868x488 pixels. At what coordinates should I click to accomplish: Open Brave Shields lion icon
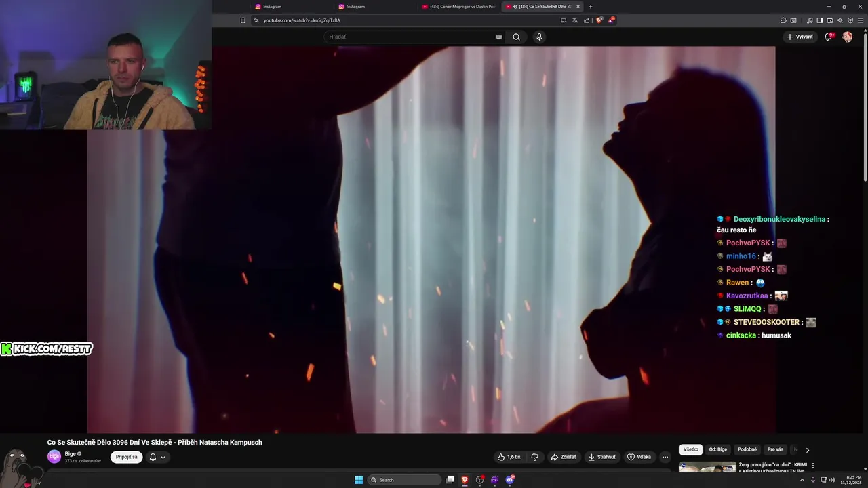click(x=599, y=20)
